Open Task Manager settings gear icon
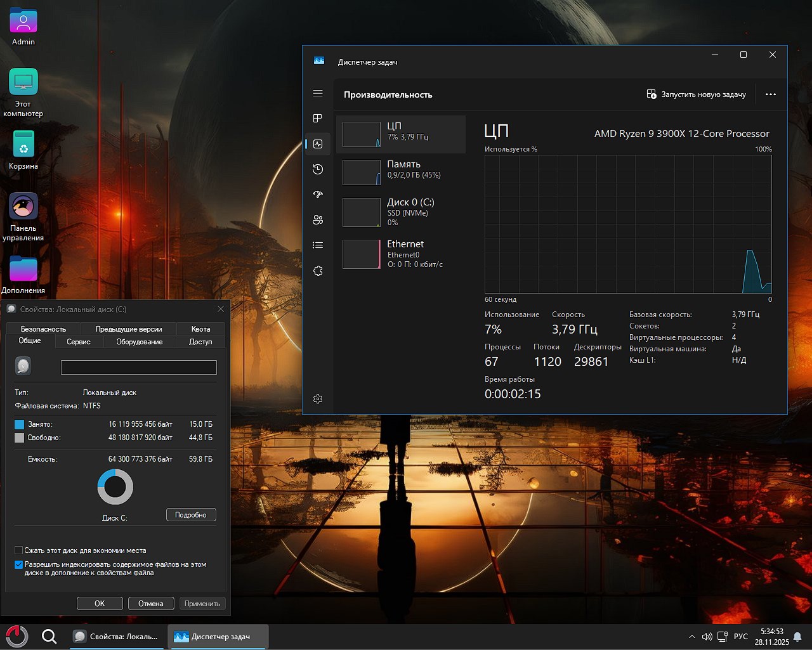 318,399
